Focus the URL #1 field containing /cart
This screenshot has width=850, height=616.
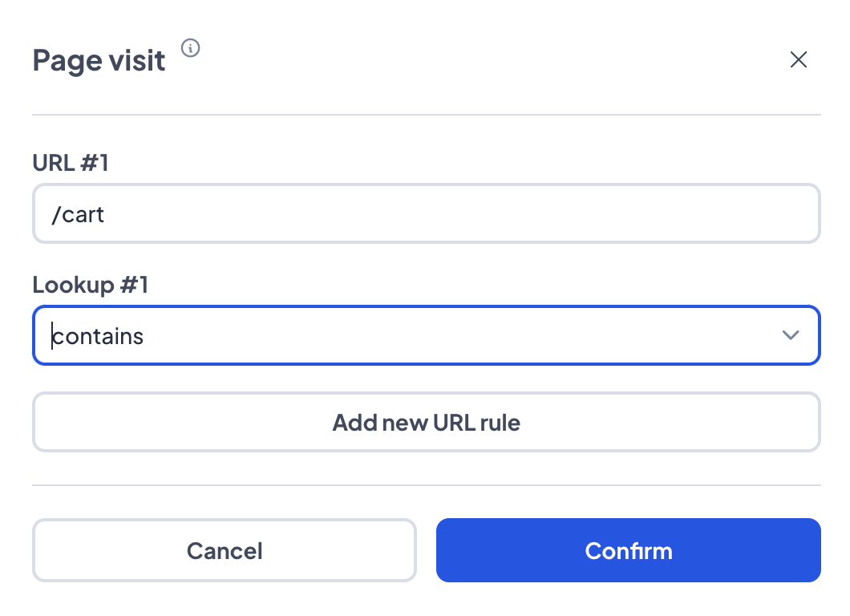[x=426, y=213]
